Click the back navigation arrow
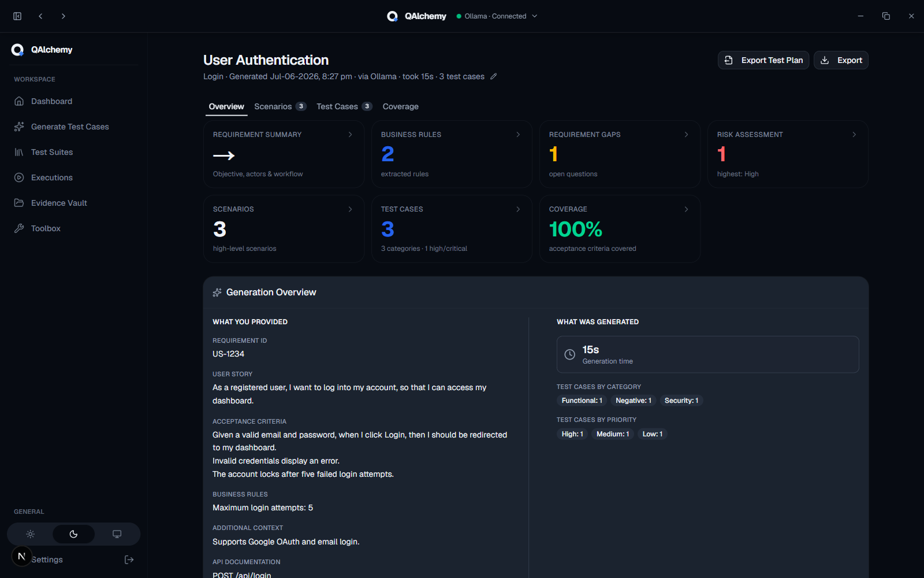Viewport: 924px width, 578px height. tap(40, 16)
